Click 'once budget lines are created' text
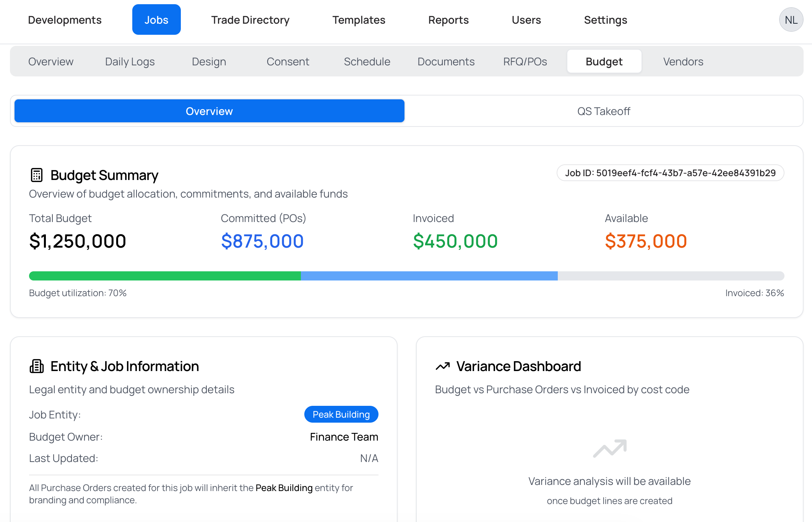 coord(609,501)
